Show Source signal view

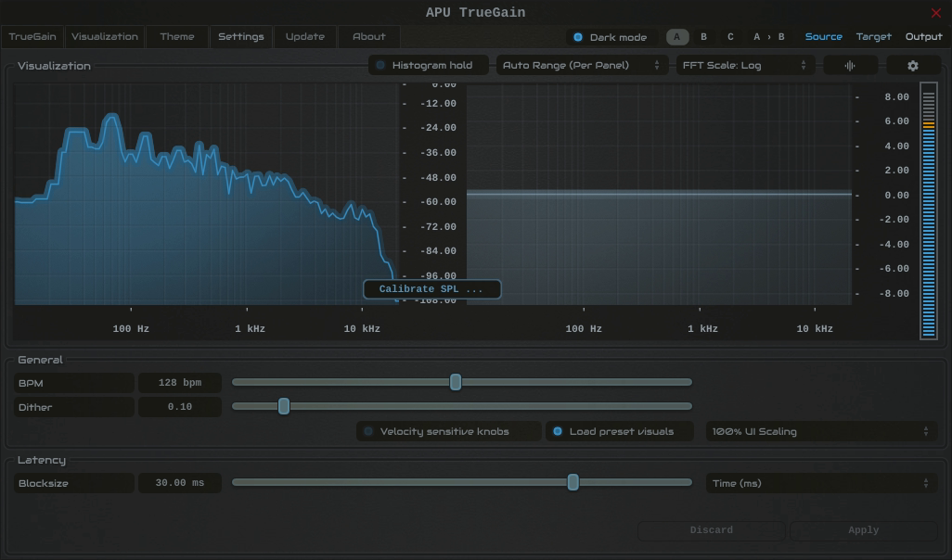823,37
